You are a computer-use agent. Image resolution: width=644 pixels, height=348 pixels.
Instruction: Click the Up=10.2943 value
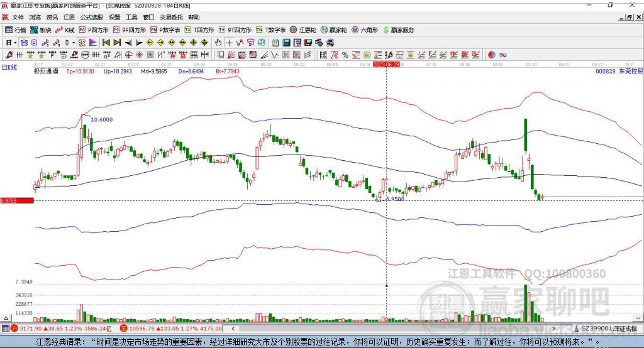[x=118, y=71]
